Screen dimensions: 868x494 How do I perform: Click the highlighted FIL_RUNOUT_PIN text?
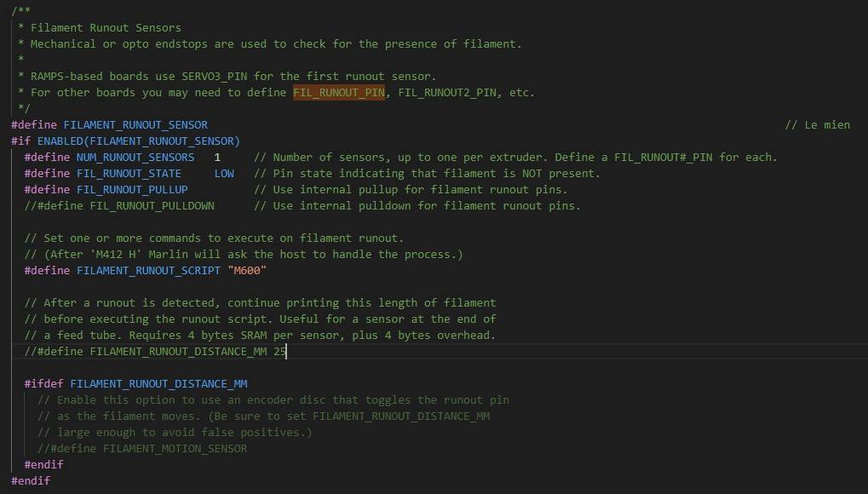339,93
